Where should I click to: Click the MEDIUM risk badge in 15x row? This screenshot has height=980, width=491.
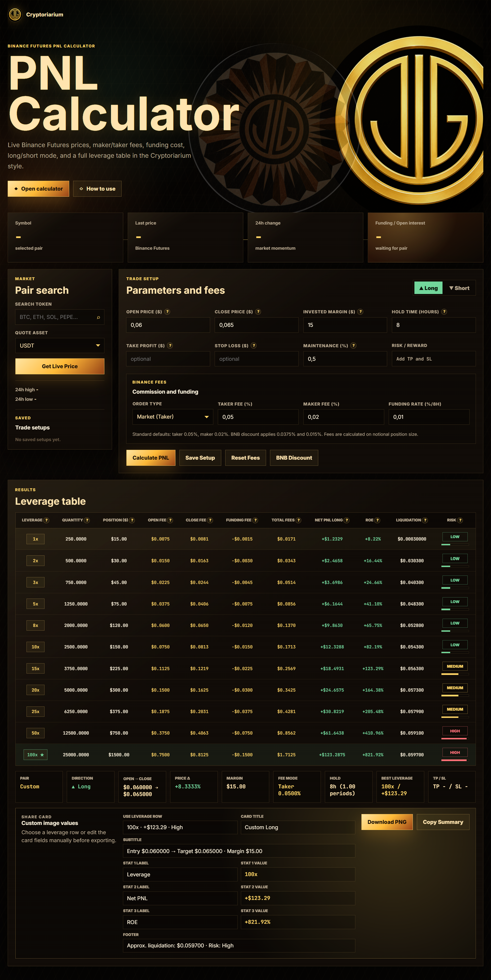point(455,666)
